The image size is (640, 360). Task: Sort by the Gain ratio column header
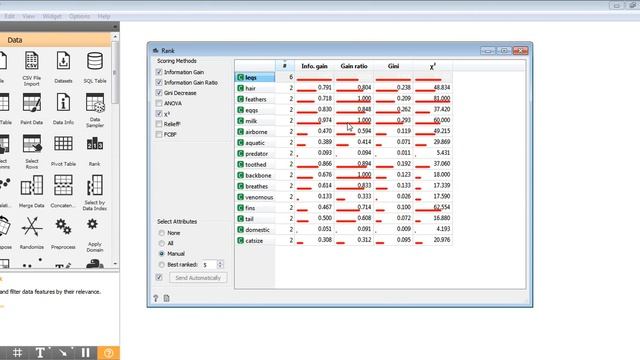coord(354,66)
